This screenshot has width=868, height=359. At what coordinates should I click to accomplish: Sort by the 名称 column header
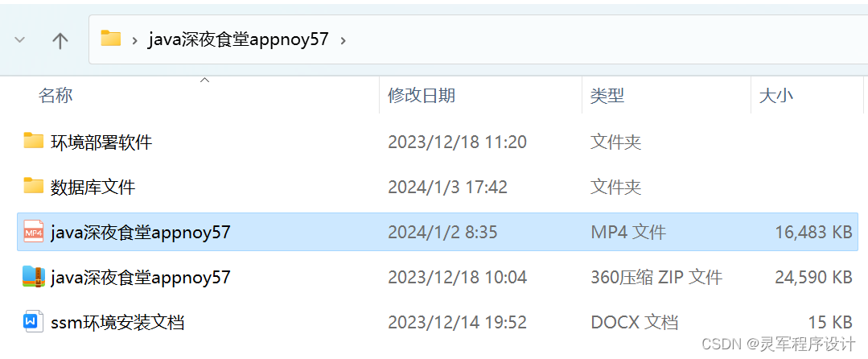pos(56,95)
